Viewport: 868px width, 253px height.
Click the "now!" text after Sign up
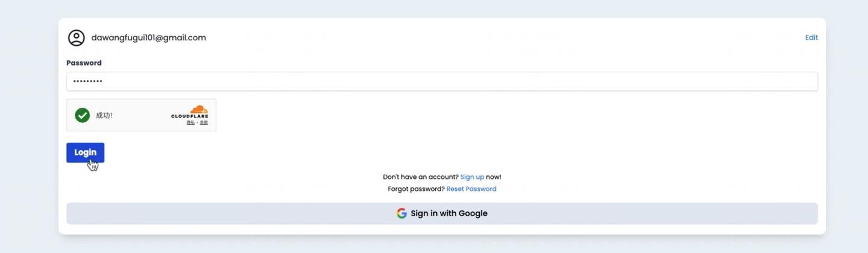pos(494,177)
